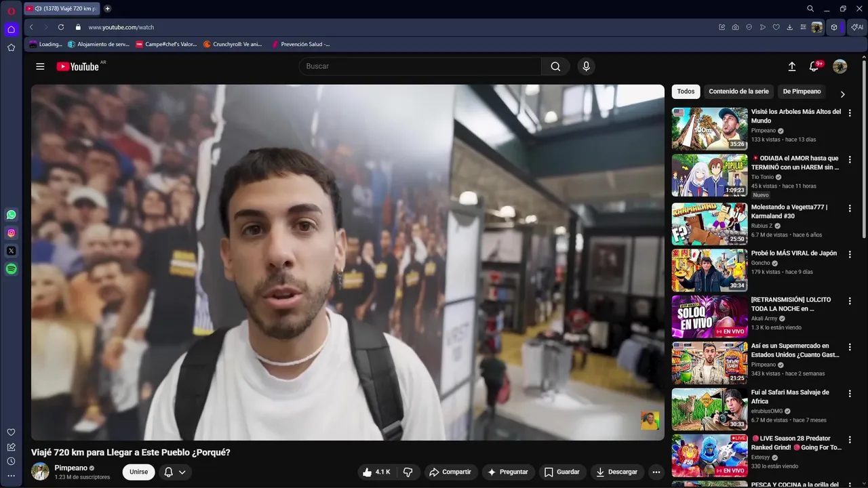Open Spotify in the sidebar

click(11, 269)
